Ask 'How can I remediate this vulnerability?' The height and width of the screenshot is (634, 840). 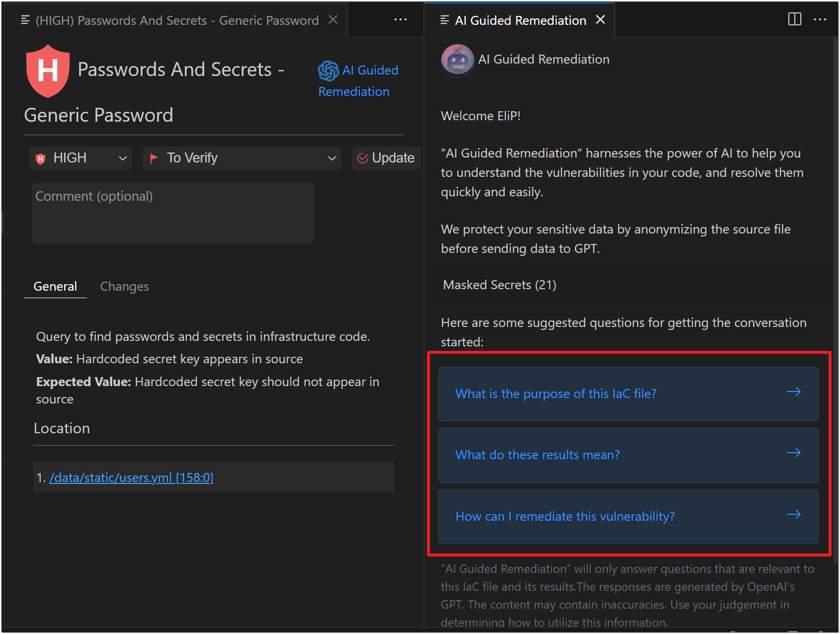tap(628, 517)
